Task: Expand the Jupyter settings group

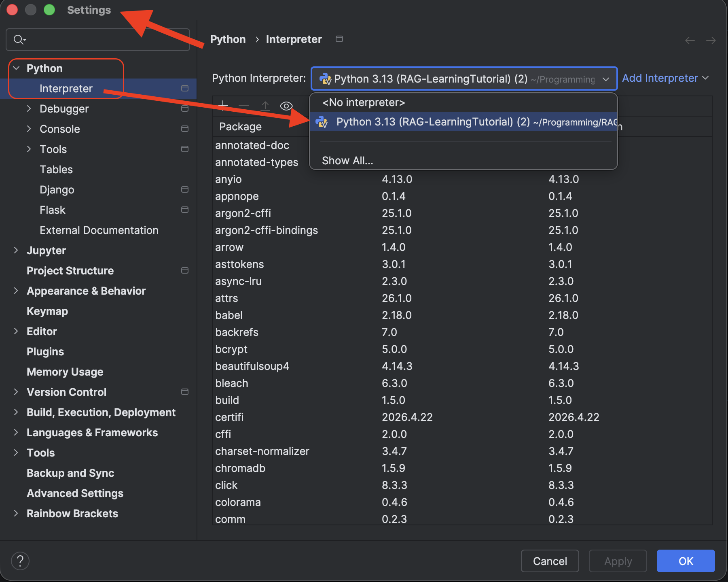Action: click(16, 250)
